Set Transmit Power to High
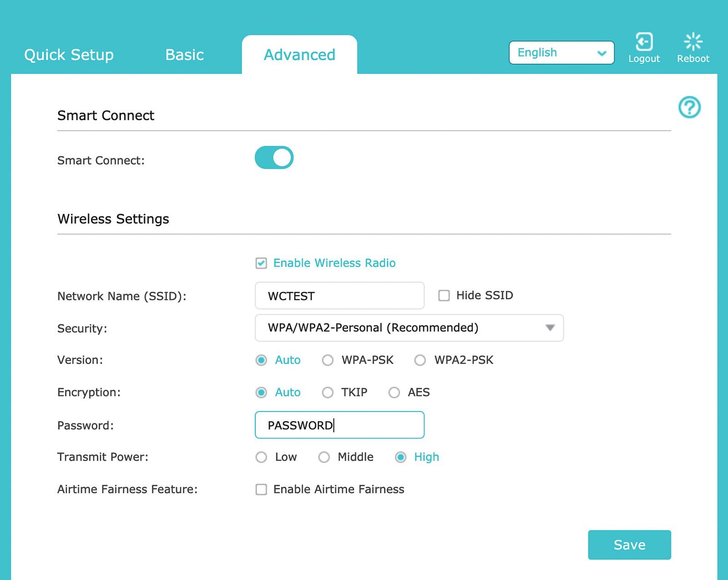Image resolution: width=728 pixels, height=580 pixels. click(400, 457)
